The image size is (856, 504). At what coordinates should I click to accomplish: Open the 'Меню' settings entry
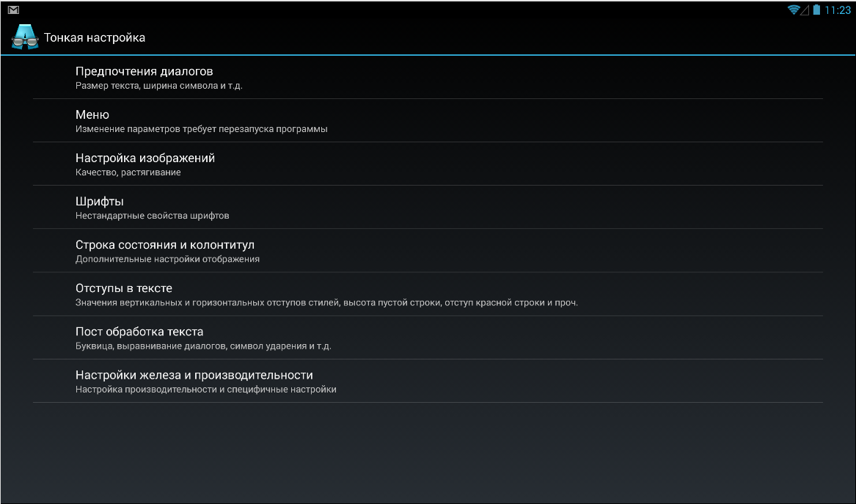92,114
